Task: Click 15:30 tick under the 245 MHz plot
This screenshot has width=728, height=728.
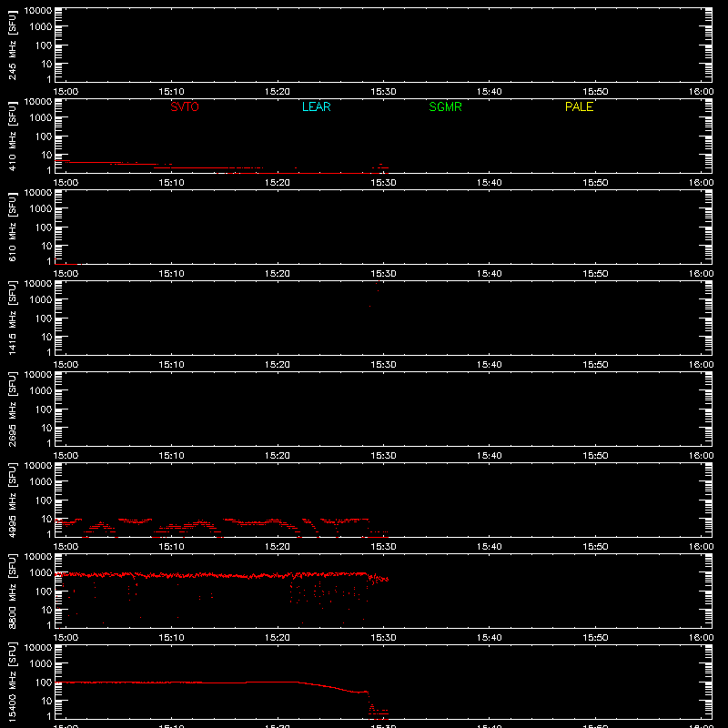Action: pos(383,92)
